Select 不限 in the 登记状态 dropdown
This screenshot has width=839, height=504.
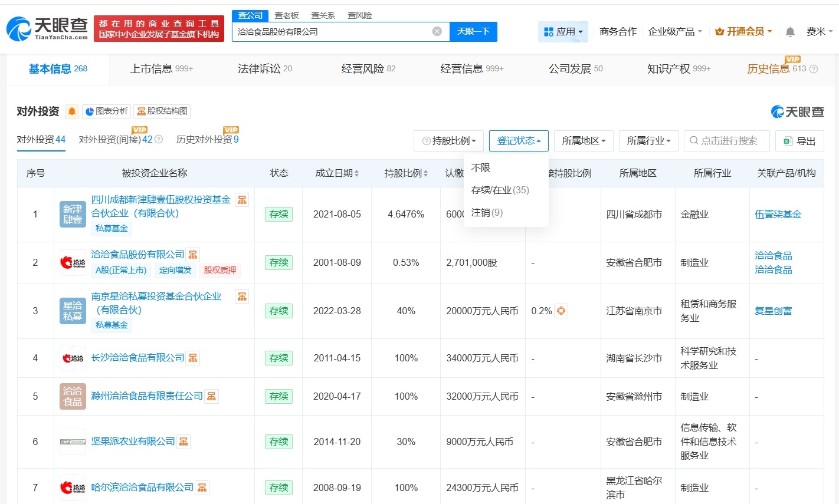pos(480,167)
